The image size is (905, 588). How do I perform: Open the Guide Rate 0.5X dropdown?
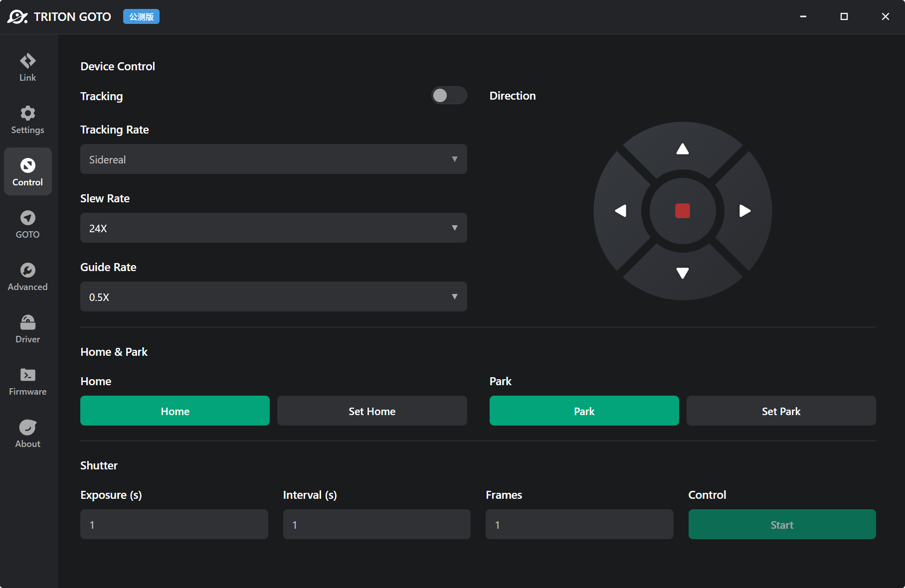point(273,297)
